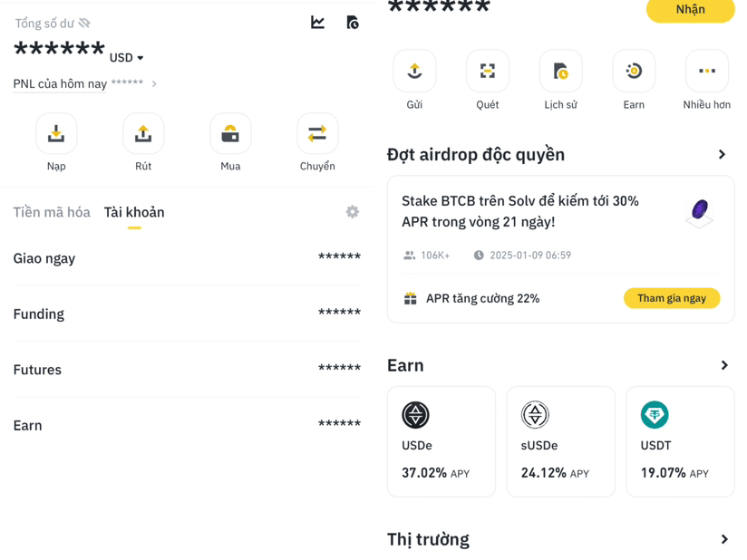Open the balance chart icon
The width and height of the screenshot is (747, 560).
[x=317, y=23]
